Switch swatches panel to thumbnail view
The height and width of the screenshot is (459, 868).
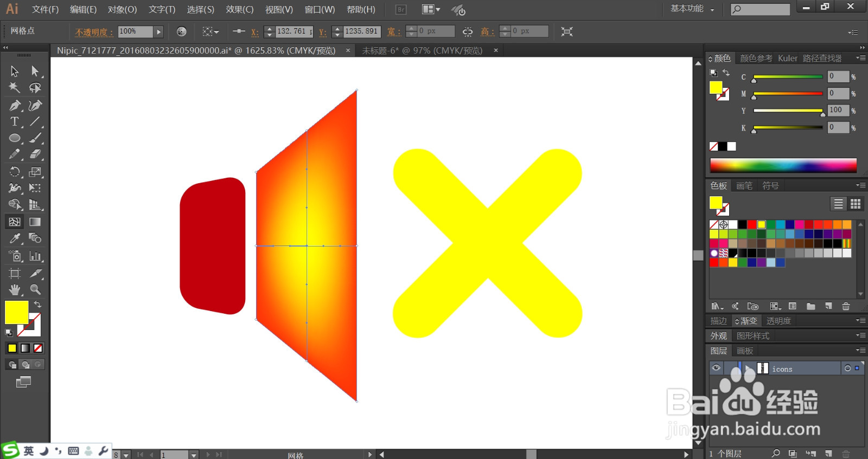(856, 204)
